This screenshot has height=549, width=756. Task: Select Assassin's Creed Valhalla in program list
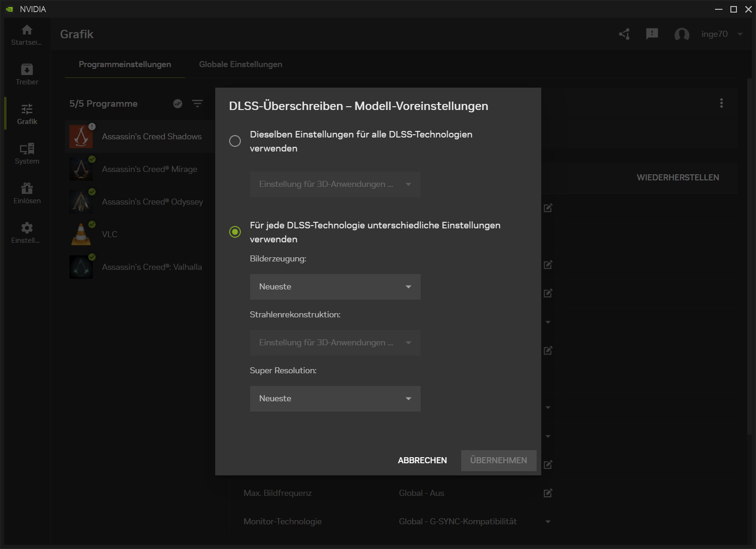point(140,267)
